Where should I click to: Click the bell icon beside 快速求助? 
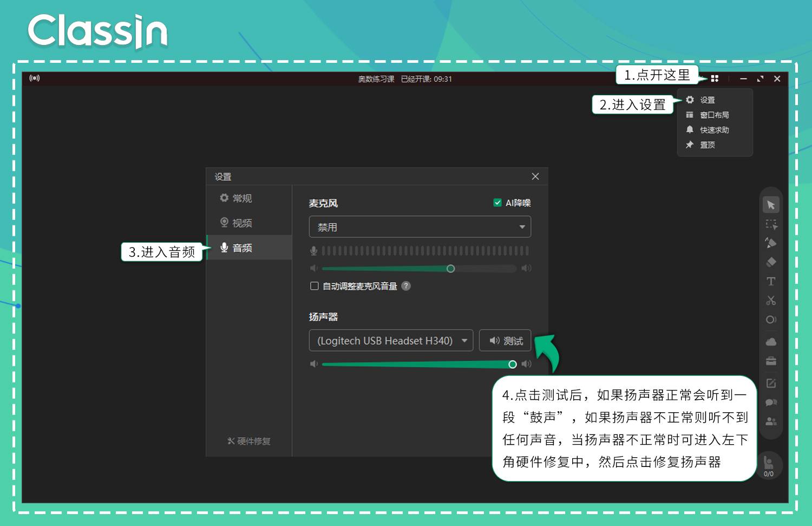coord(690,129)
